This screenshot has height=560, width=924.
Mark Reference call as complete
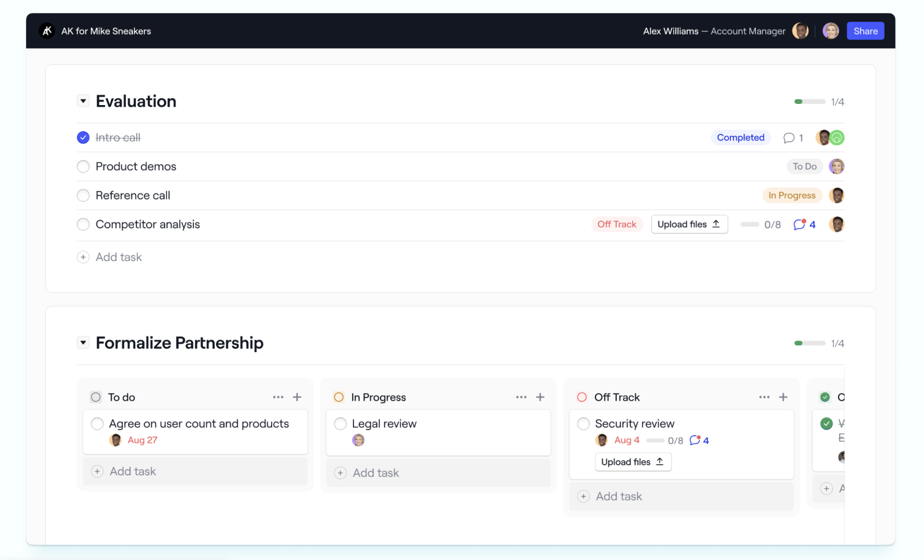coord(83,196)
